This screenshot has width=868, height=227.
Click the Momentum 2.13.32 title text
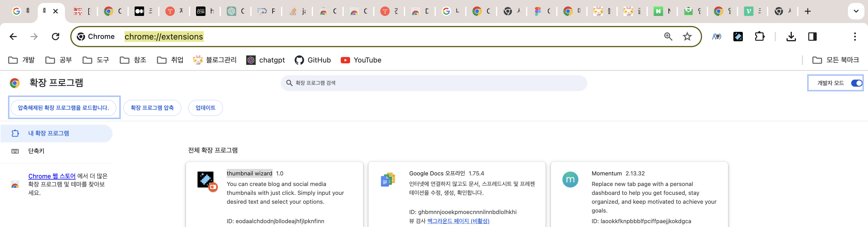(x=618, y=174)
